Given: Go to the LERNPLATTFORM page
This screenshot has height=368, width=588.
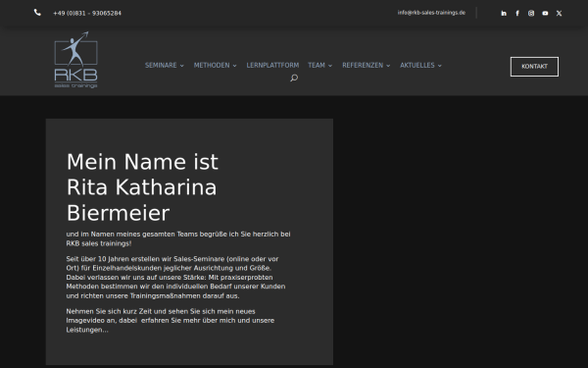Looking at the screenshot, I should click(272, 66).
